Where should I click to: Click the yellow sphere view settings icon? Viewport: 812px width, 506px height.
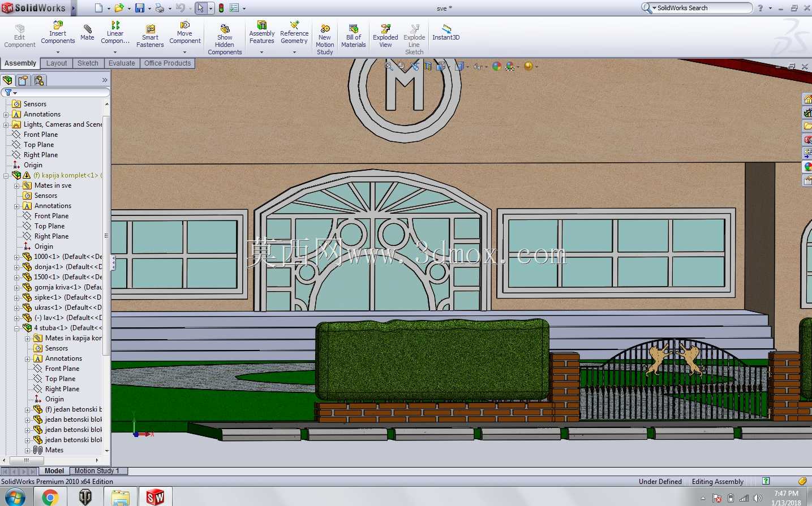528,66
